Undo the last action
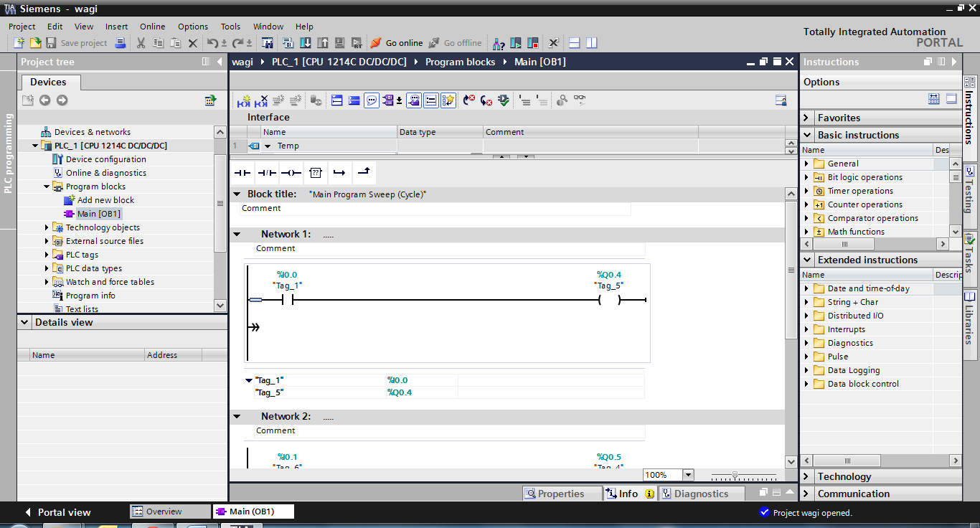 pos(212,43)
